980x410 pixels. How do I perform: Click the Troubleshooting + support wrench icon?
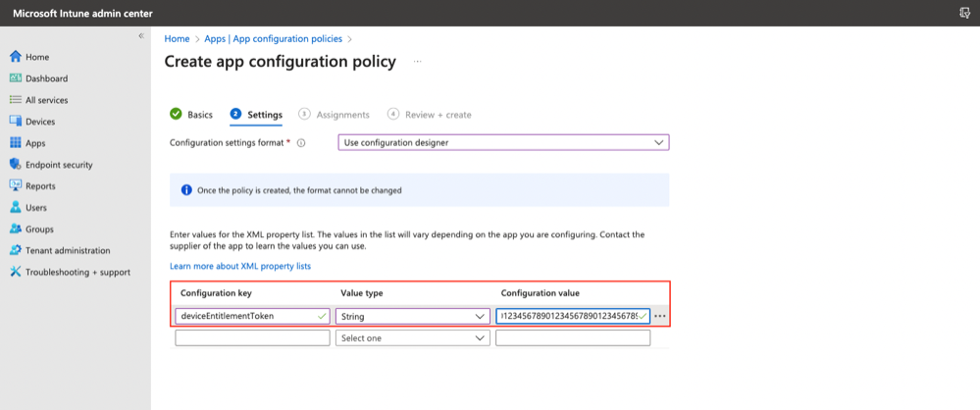point(16,272)
